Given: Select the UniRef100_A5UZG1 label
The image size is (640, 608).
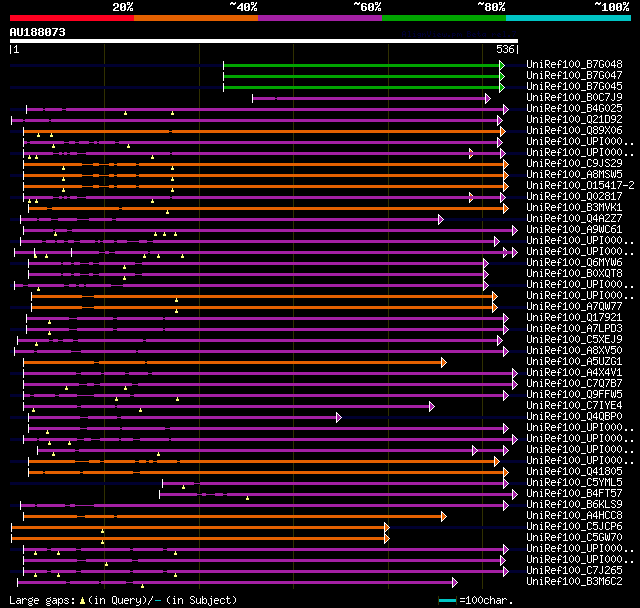Looking at the screenshot, I should [x=574, y=362].
